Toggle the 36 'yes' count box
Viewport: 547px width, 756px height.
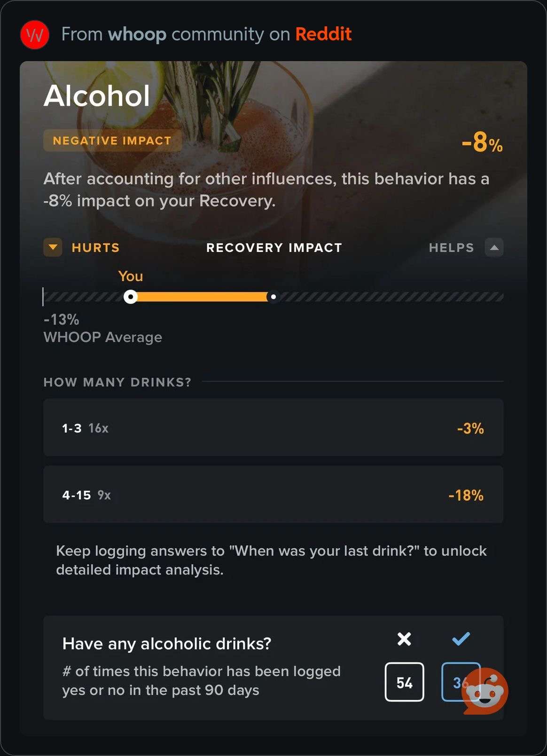point(461,682)
